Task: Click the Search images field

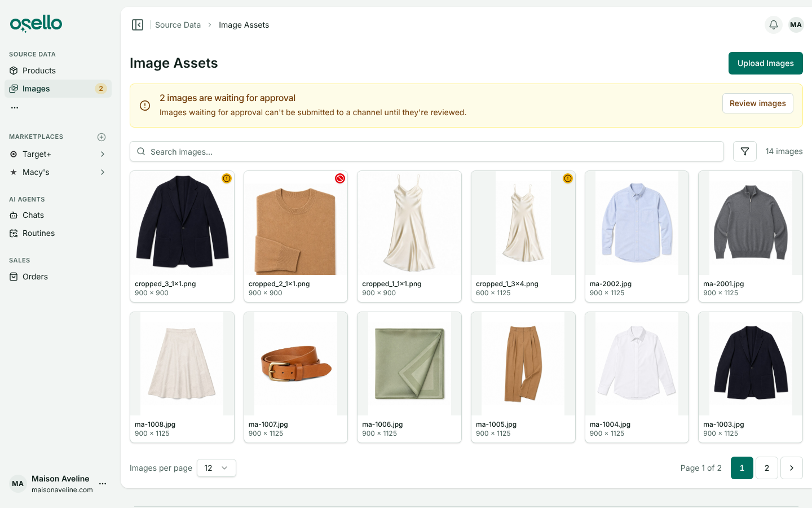Action: pos(427,151)
